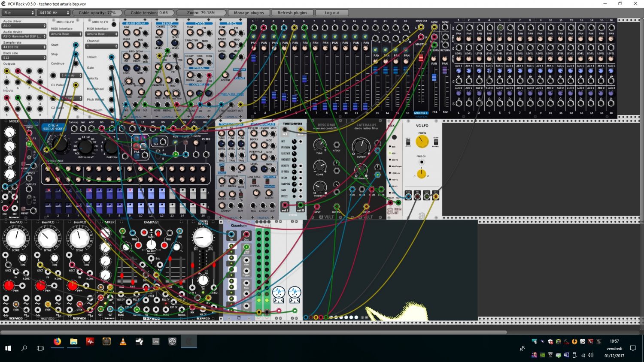
Task: Click the 1V/oct output jack on MIDI to CV
Action: [112, 57]
